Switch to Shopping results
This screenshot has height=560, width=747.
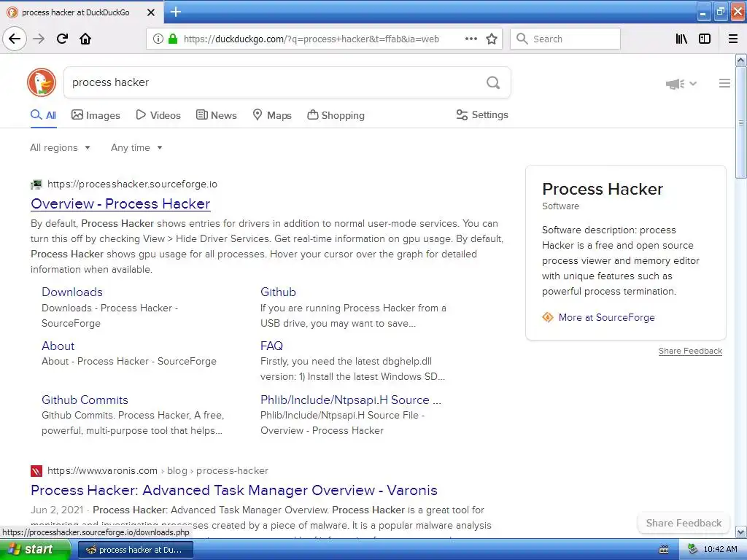336,115
